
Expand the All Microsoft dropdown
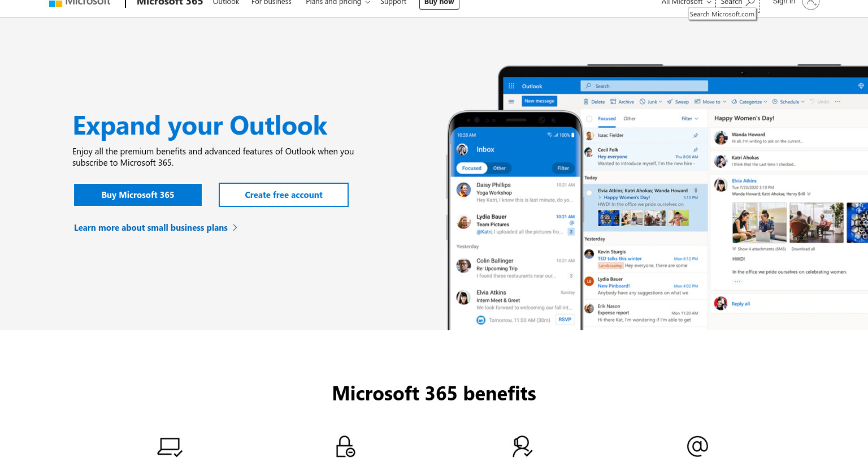coord(686,3)
